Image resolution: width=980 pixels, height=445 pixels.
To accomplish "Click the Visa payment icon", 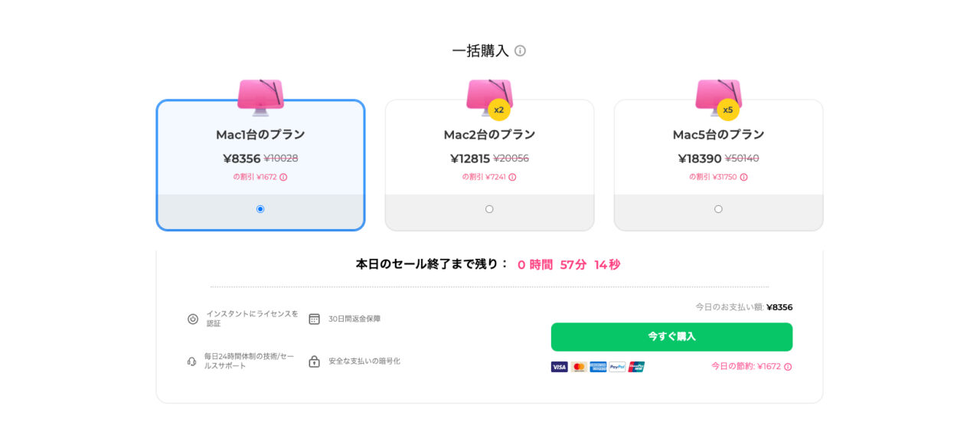I will pyautogui.click(x=559, y=367).
